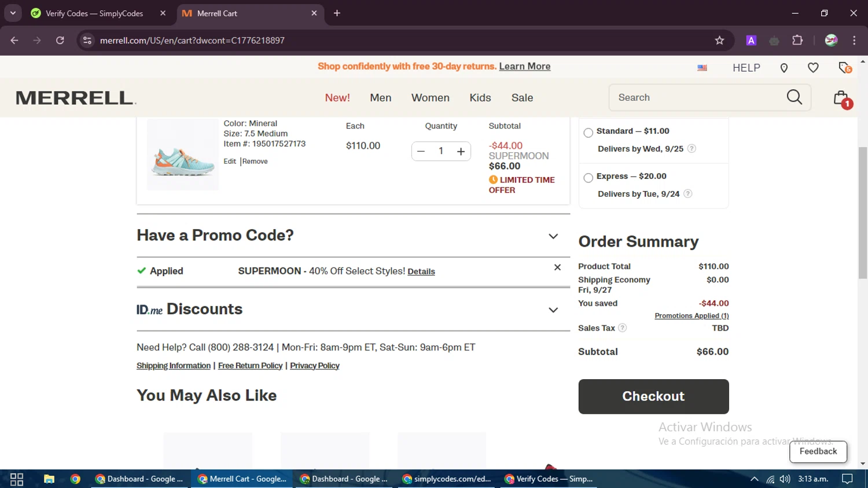Open new browser tab
868x488 pixels.
[x=337, y=13]
